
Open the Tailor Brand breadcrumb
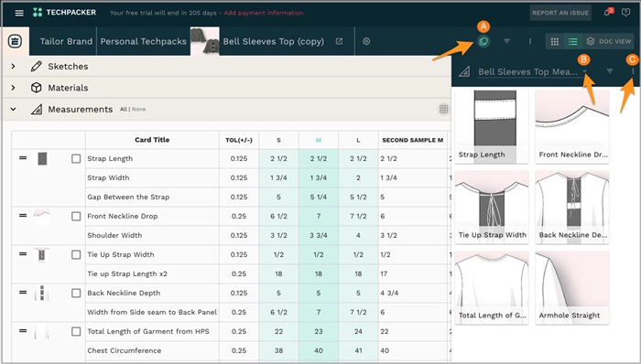click(66, 41)
